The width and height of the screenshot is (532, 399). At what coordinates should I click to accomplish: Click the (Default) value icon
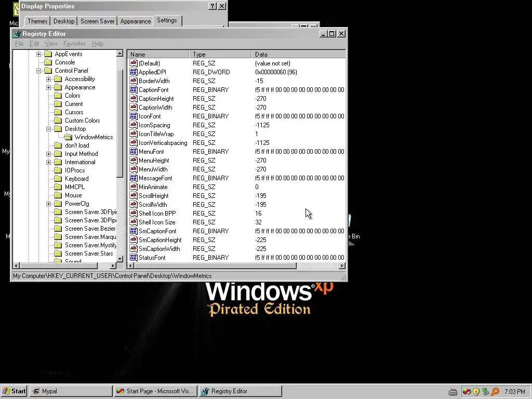pyautogui.click(x=134, y=63)
